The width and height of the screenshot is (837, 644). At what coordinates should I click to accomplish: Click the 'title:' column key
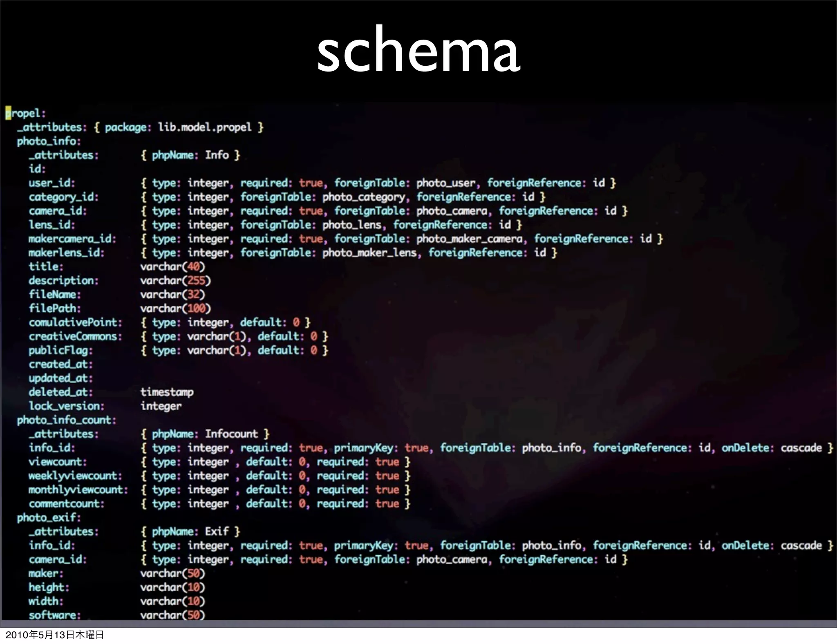click(x=46, y=266)
